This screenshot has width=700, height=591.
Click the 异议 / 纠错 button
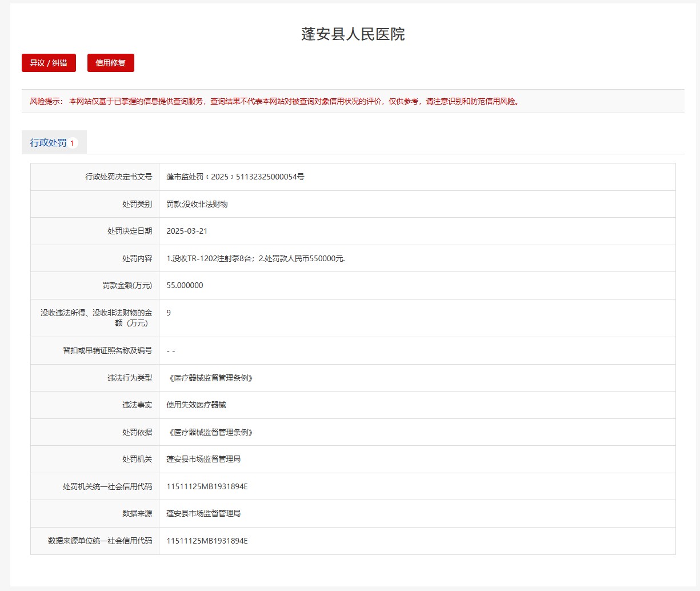[x=49, y=63]
